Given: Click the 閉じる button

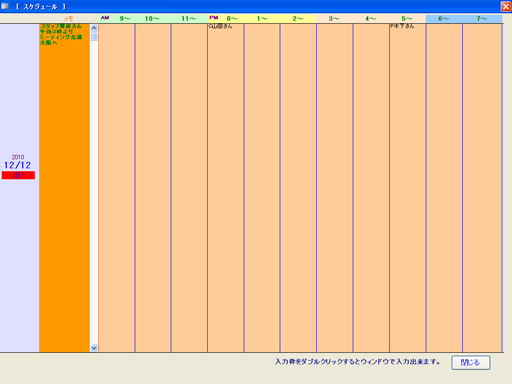Looking at the screenshot, I should pyautogui.click(x=471, y=362).
